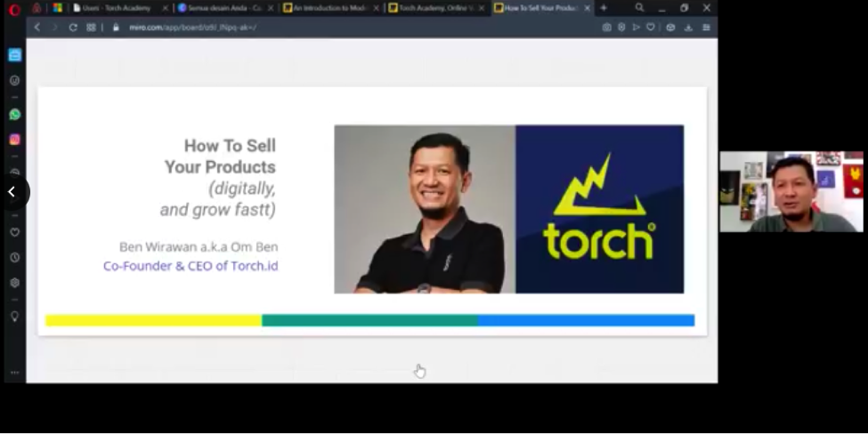Open the pinned Microsoft tab
This screenshot has height=434, width=868.
pos(58,8)
